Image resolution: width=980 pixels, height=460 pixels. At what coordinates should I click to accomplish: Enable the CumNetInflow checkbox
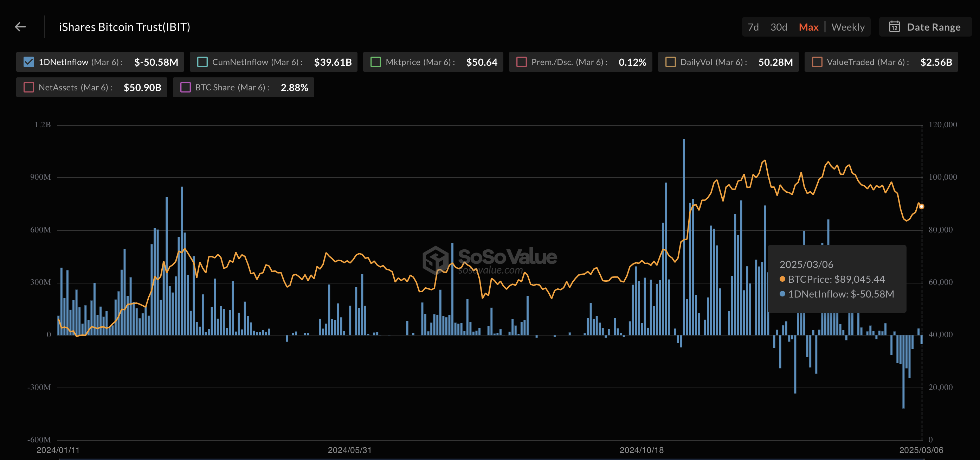tap(202, 62)
